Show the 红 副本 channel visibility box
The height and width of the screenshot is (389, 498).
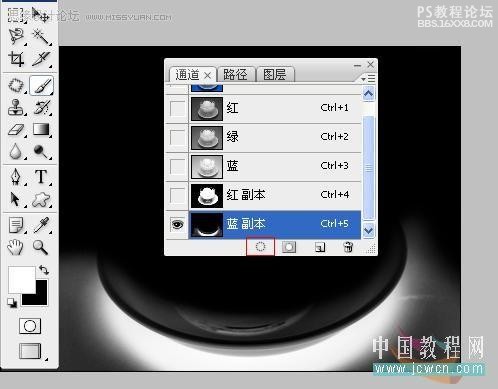click(x=177, y=195)
